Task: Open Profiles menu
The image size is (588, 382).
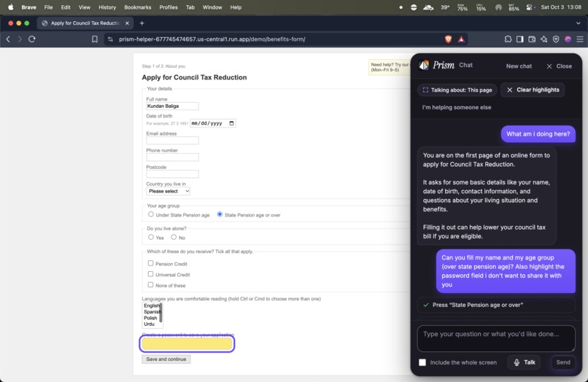Action: (169, 7)
